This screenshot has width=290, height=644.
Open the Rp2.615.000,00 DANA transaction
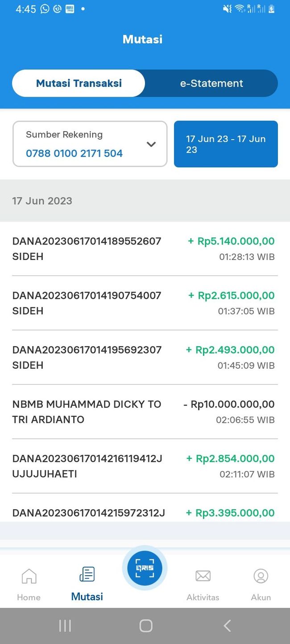tap(145, 303)
